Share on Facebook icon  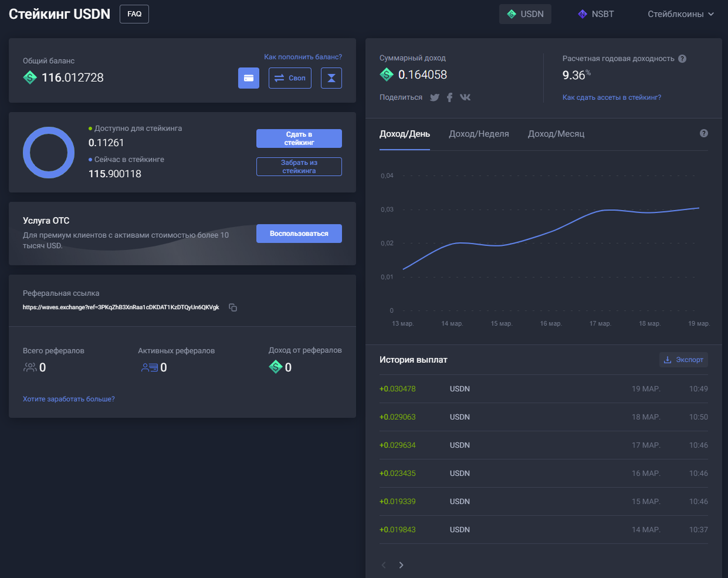tap(450, 97)
